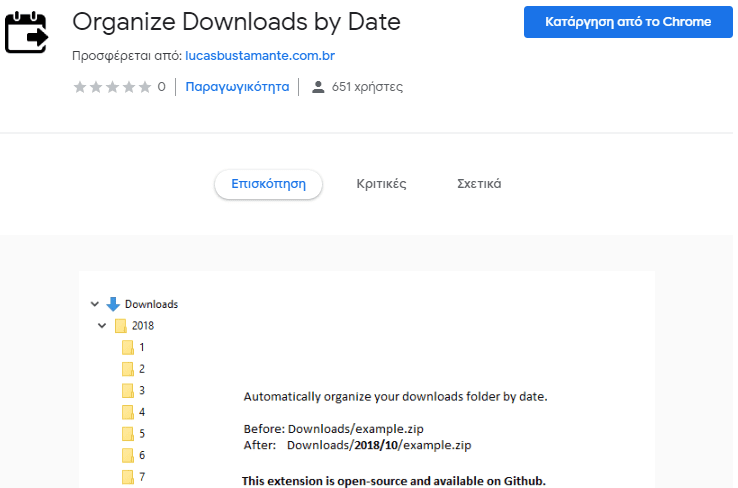Click the Organize Downloads by Date title
The width and height of the screenshot is (738, 488).
click(236, 22)
